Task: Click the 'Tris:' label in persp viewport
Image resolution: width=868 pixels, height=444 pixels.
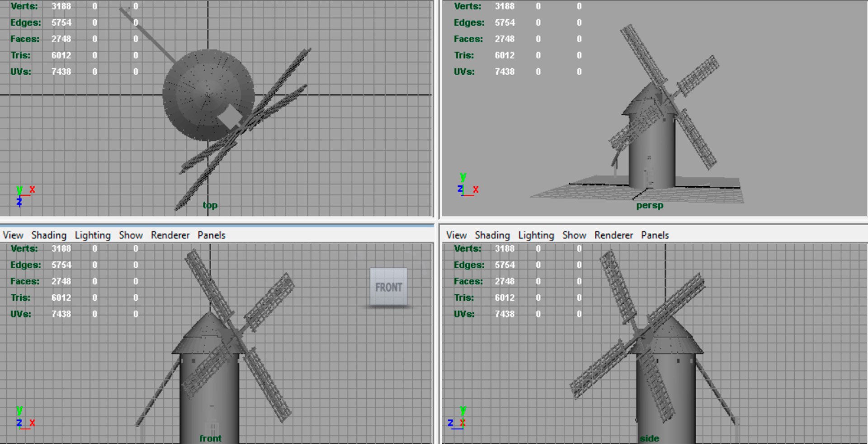Action: click(x=464, y=55)
